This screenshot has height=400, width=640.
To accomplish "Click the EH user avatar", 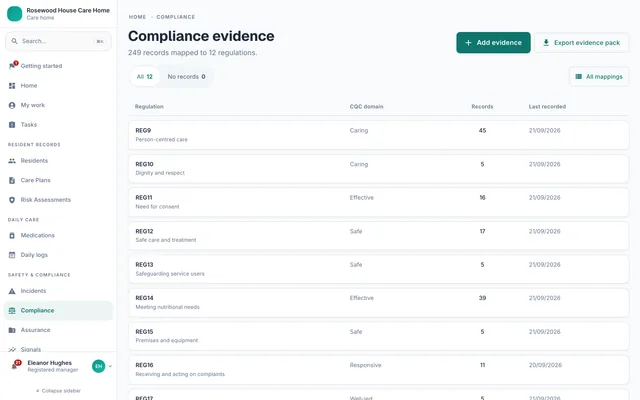I will pos(98,366).
